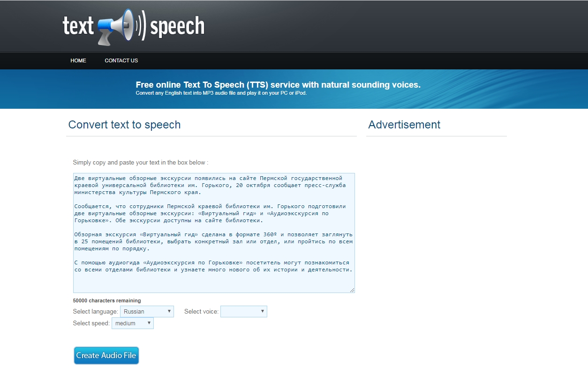This screenshot has height=390, width=588.
Task: Expand the speed dropdown arrow
Action: (149, 323)
